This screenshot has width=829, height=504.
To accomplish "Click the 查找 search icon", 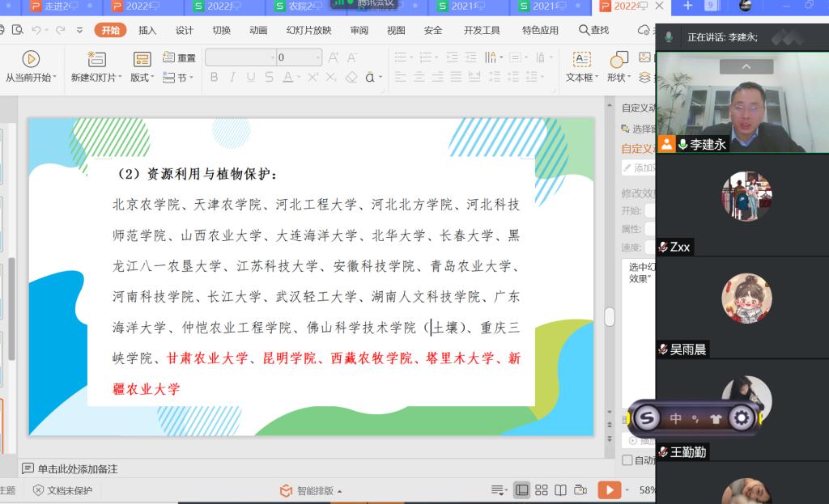I will [x=593, y=30].
